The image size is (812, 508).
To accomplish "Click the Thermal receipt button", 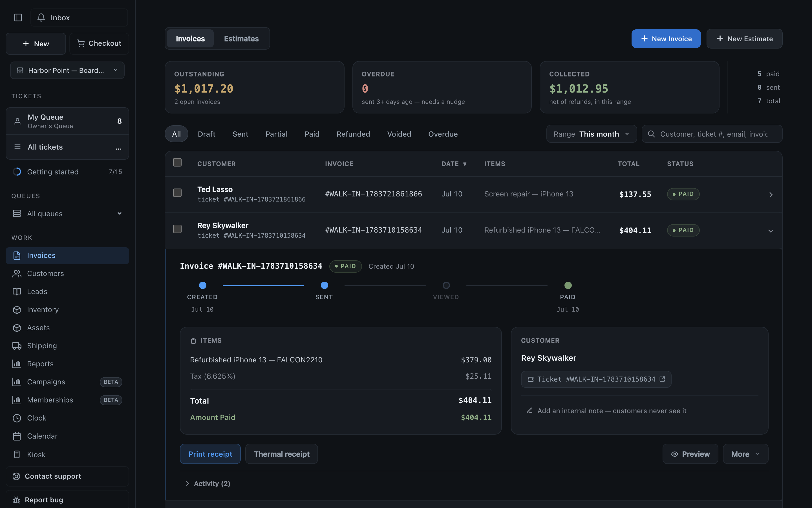I will [281, 454].
